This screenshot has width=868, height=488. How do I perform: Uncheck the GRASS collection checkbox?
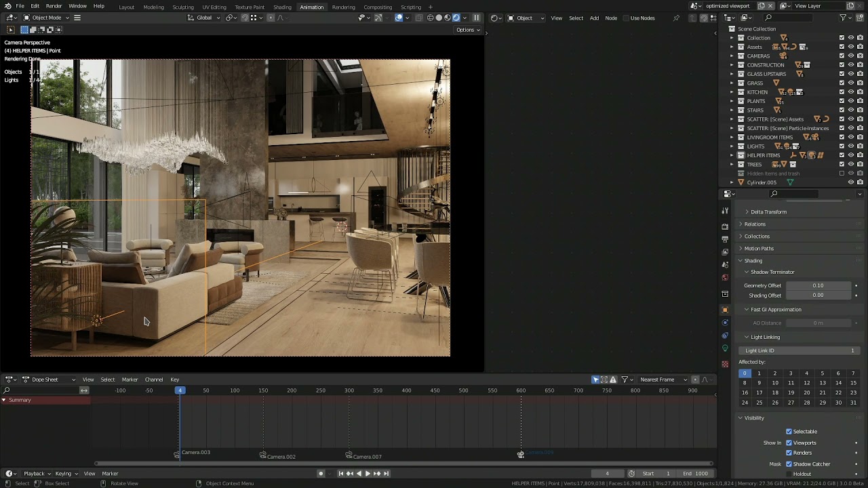(842, 83)
